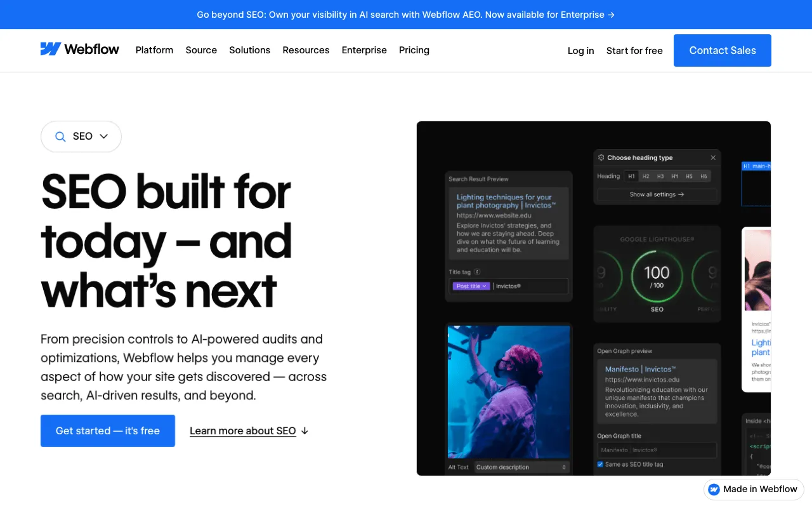This screenshot has height=508, width=812.
Task: Open the Custom description Alt Text dropdown
Action: click(521, 467)
